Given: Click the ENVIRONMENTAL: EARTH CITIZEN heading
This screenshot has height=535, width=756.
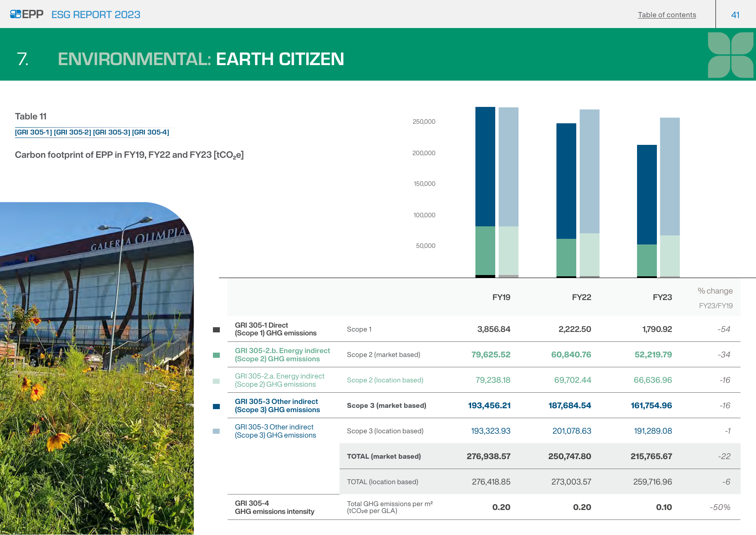Looking at the screenshot, I should pos(201,59).
